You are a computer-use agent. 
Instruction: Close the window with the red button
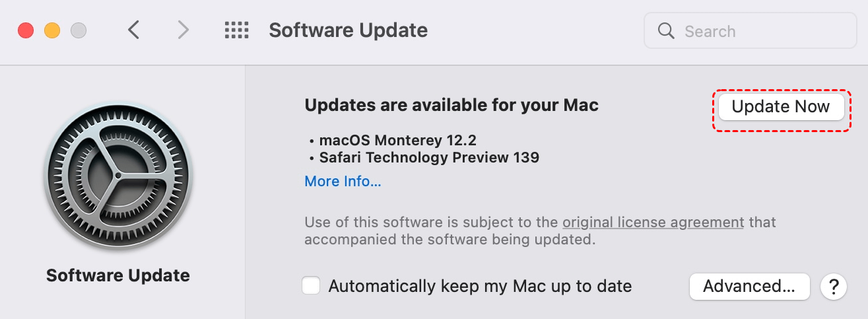coord(26,30)
